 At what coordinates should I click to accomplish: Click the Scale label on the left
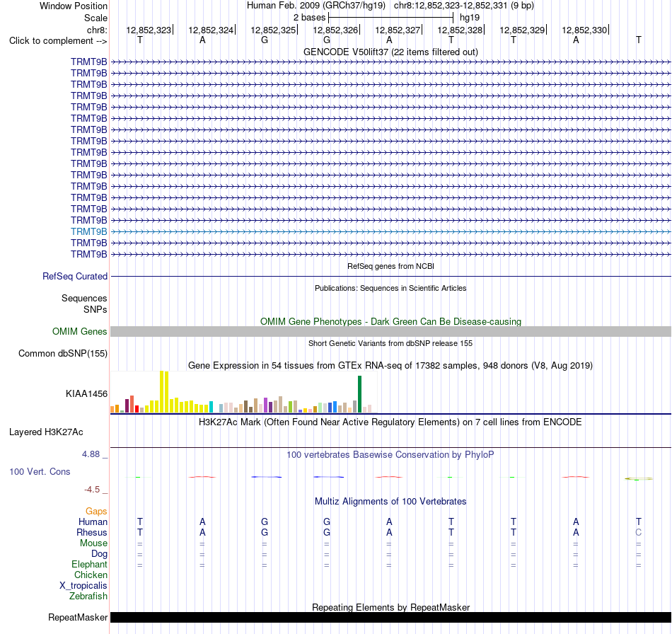point(95,18)
